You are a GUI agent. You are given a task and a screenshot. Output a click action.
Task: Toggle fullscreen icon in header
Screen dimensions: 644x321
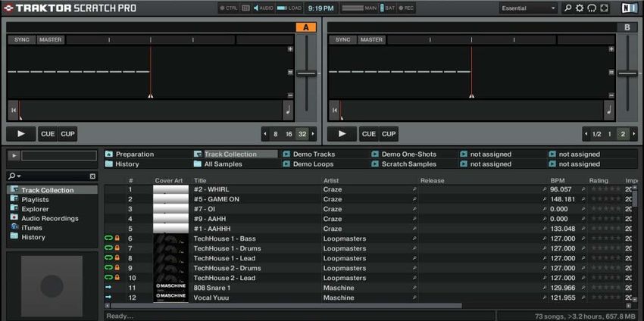pyautogui.click(x=604, y=8)
